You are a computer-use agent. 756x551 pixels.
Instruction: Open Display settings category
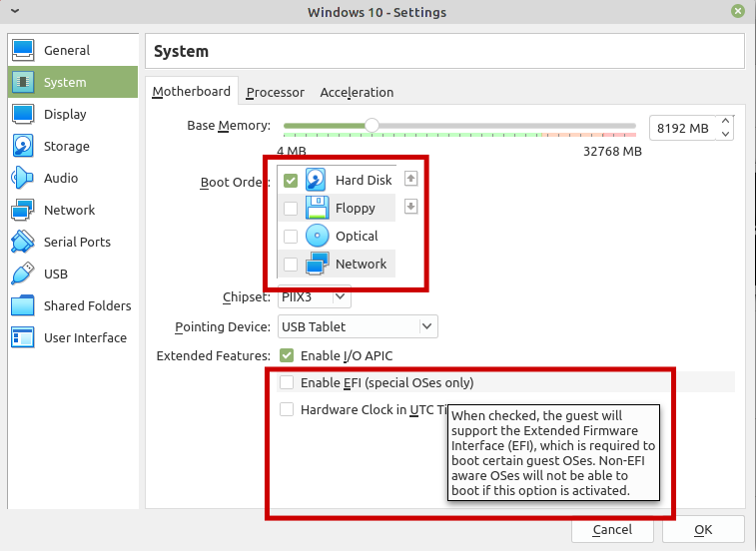coord(73,114)
